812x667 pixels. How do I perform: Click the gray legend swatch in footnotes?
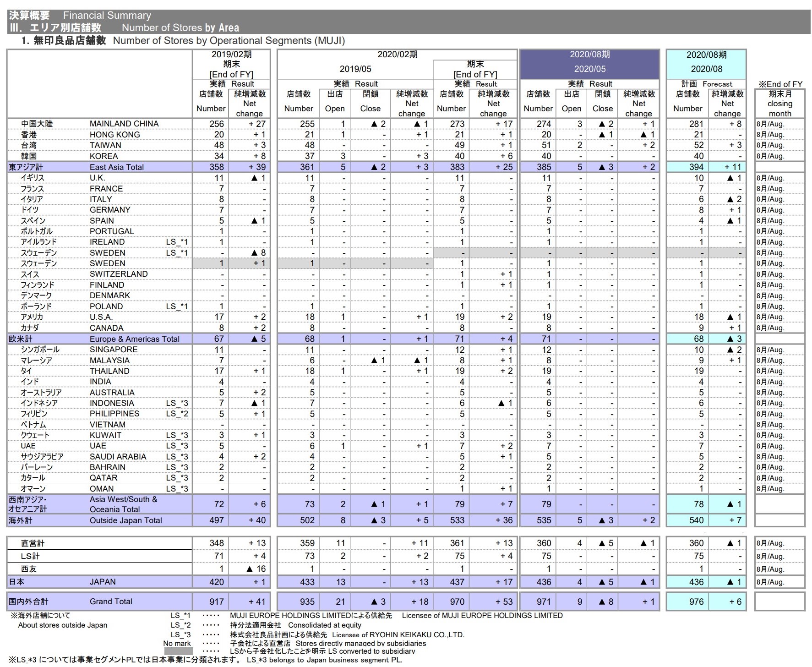click(x=178, y=651)
